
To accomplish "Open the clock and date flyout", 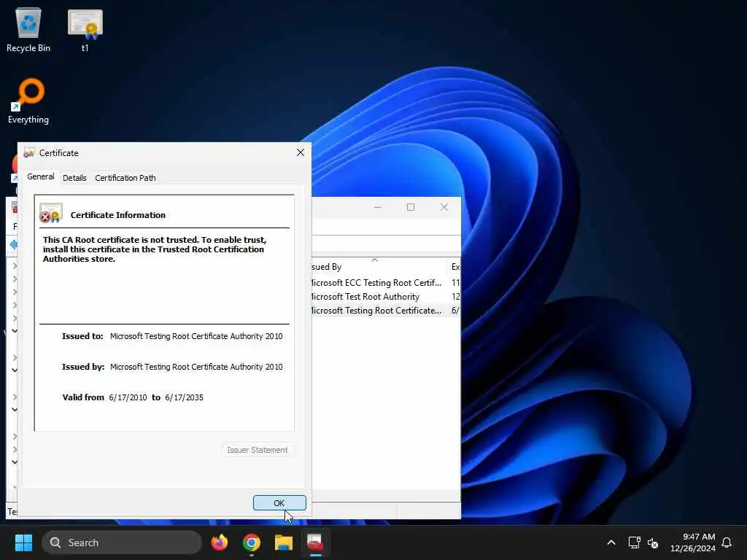I will [x=693, y=542].
